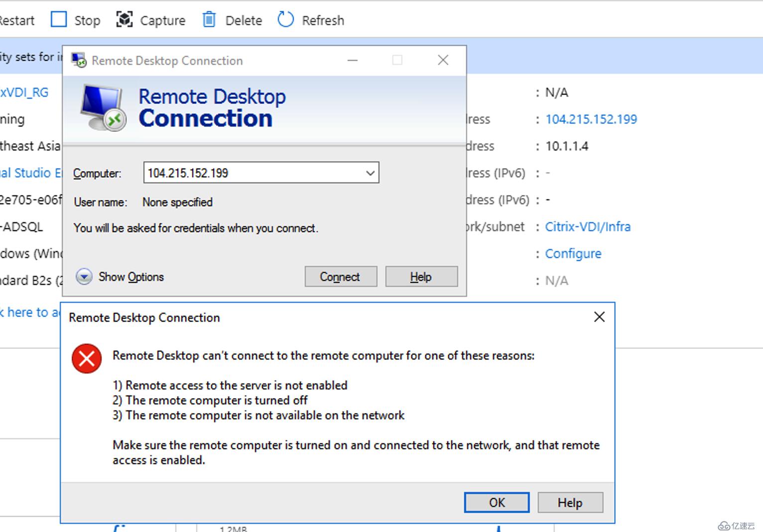Click the Configure DNS name link
The width and height of the screenshot is (763, 532).
tap(573, 254)
